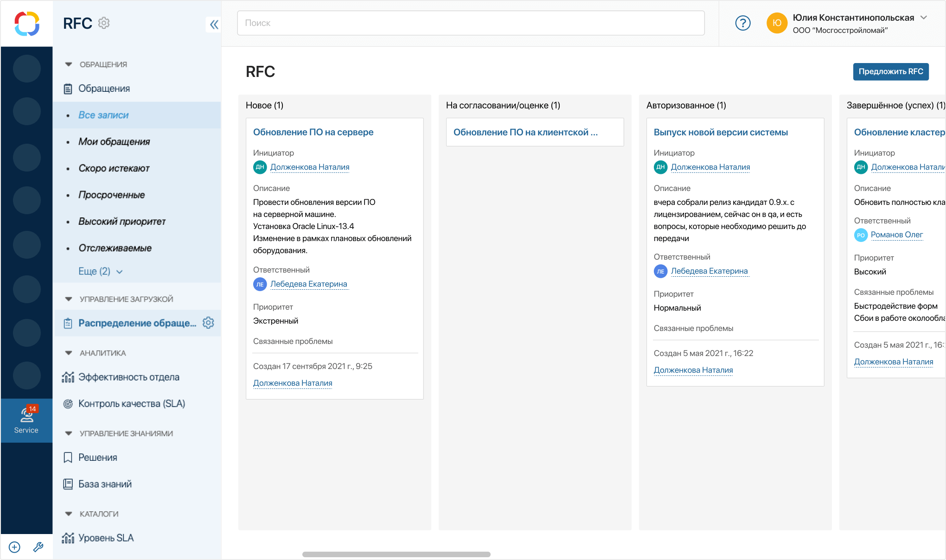The height and width of the screenshot is (560, 946).
Task: Click the first gray circle in left rail
Action: pos(26,69)
